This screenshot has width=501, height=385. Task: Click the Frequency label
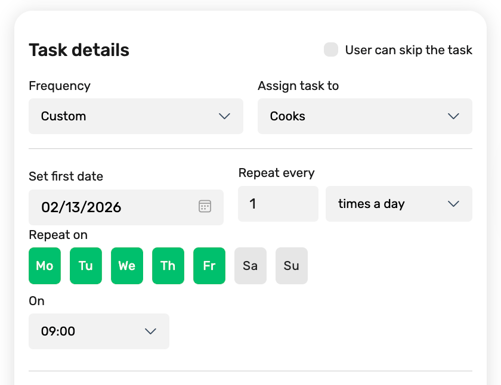tap(60, 86)
